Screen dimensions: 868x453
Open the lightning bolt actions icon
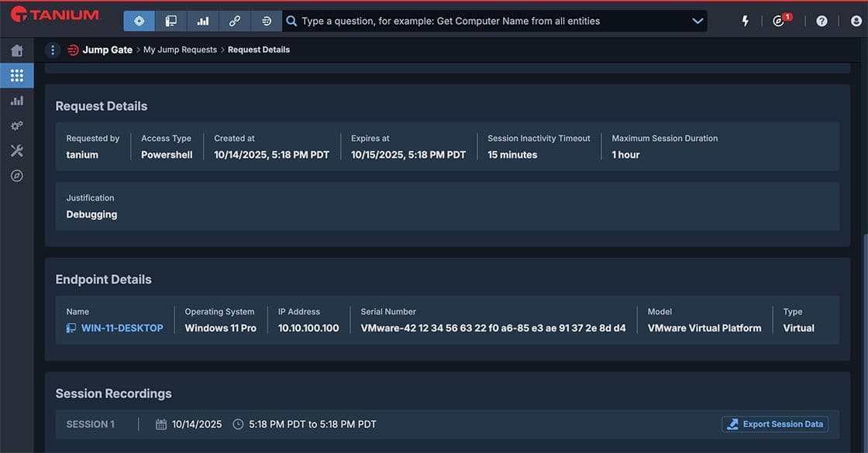tap(745, 21)
